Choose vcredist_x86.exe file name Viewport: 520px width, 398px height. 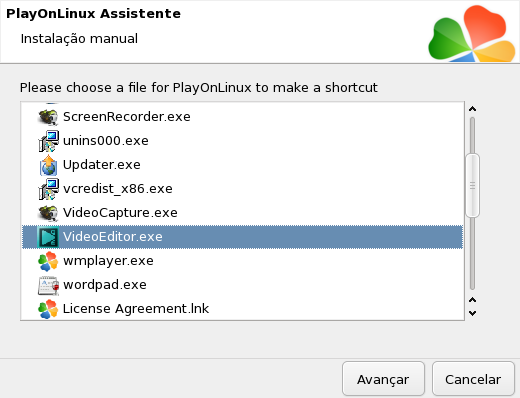coord(118,189)
